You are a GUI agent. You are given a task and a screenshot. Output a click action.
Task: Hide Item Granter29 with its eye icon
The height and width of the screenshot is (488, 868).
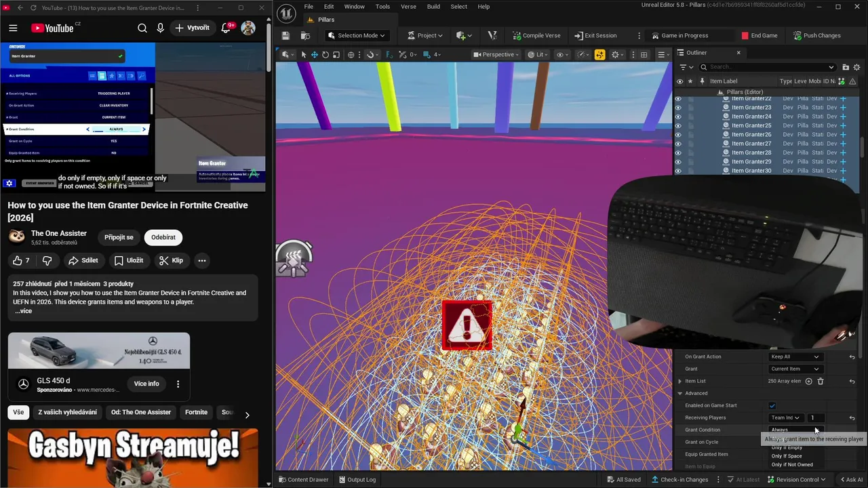678,161
